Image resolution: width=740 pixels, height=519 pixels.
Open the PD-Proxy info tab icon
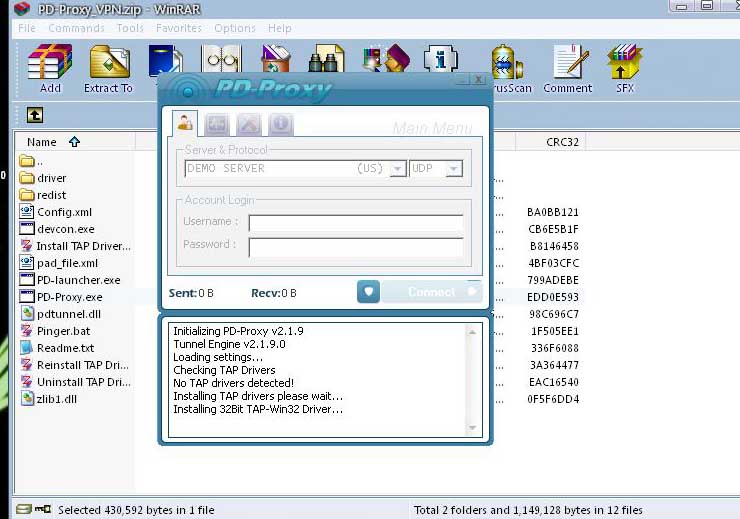click(281, 124)
